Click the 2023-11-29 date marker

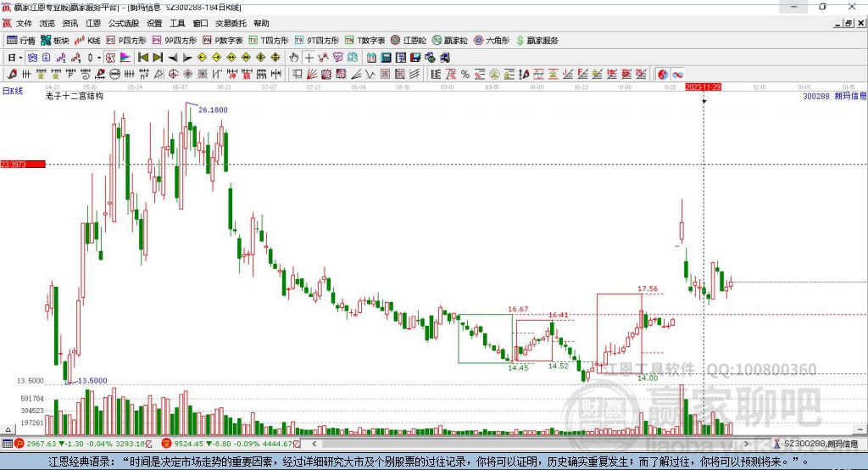[x=703, y=87]
